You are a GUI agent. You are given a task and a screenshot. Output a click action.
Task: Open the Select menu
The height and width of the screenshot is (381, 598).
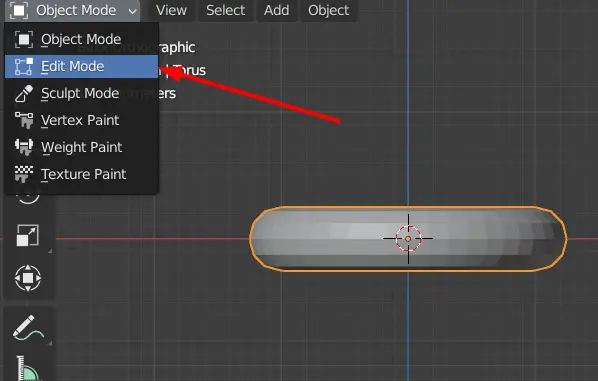click(225, 10)
